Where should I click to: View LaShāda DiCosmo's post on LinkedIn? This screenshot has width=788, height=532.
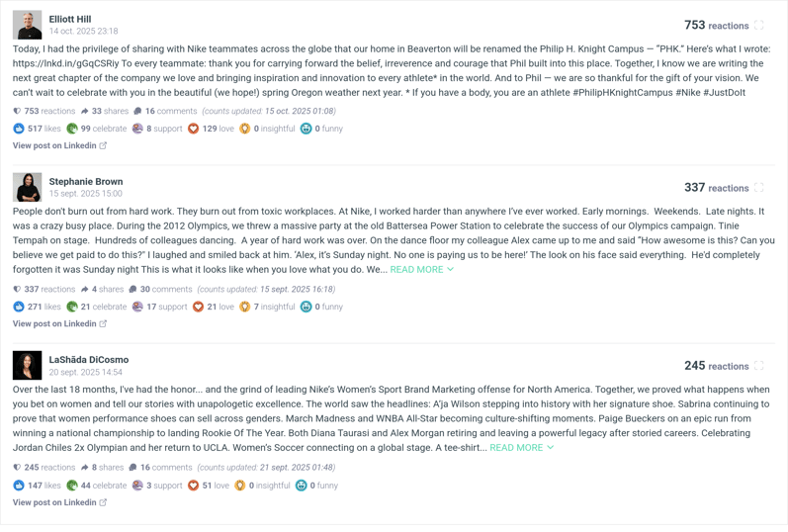coord(59,502)
